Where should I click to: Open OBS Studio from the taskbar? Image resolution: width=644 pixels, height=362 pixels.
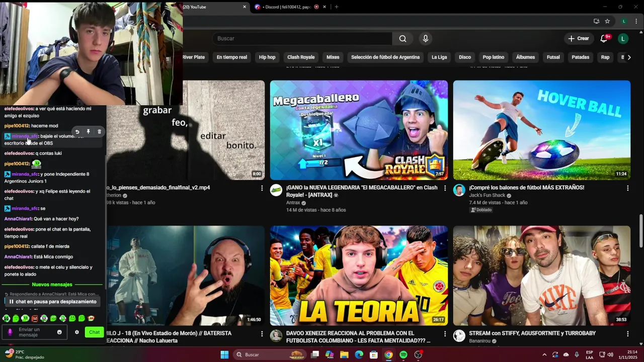pyautogui.click(x=418, y=355)
